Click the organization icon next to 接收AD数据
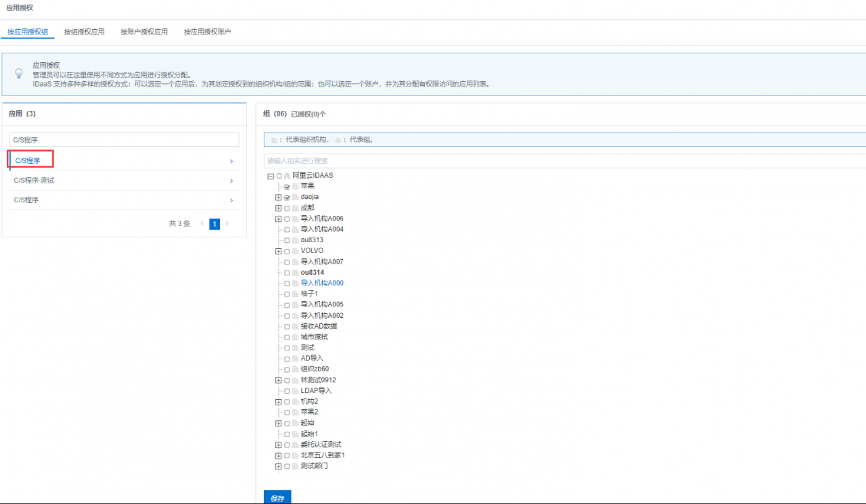This screenshot has width=866, height=504. point(295,327)
